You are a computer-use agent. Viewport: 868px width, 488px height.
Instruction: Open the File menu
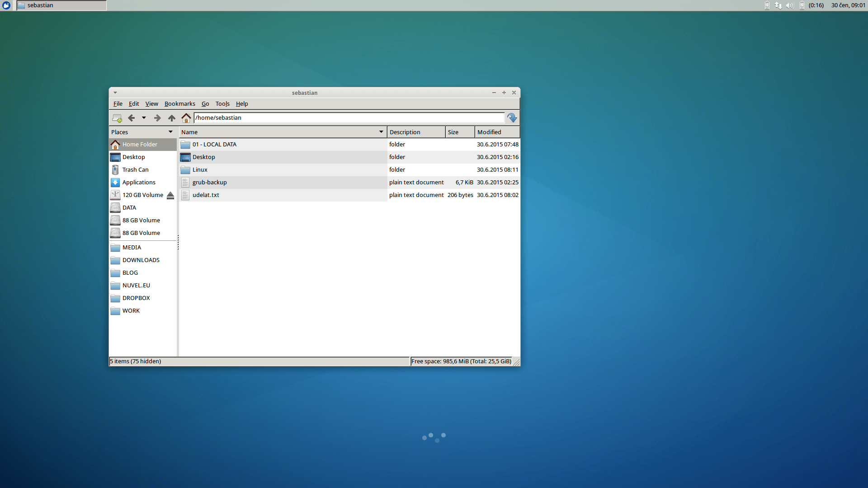tap(118, 104)
